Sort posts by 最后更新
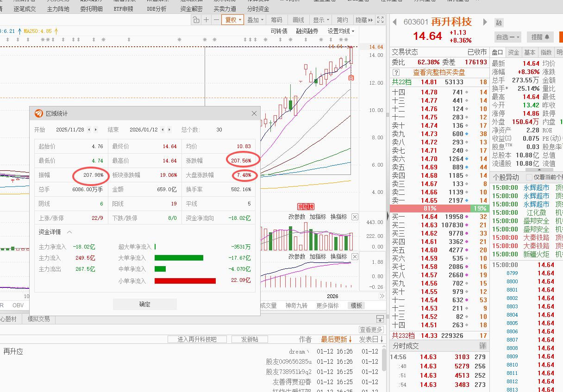This screenshot has width=563, height=392. tap(337, 339)
